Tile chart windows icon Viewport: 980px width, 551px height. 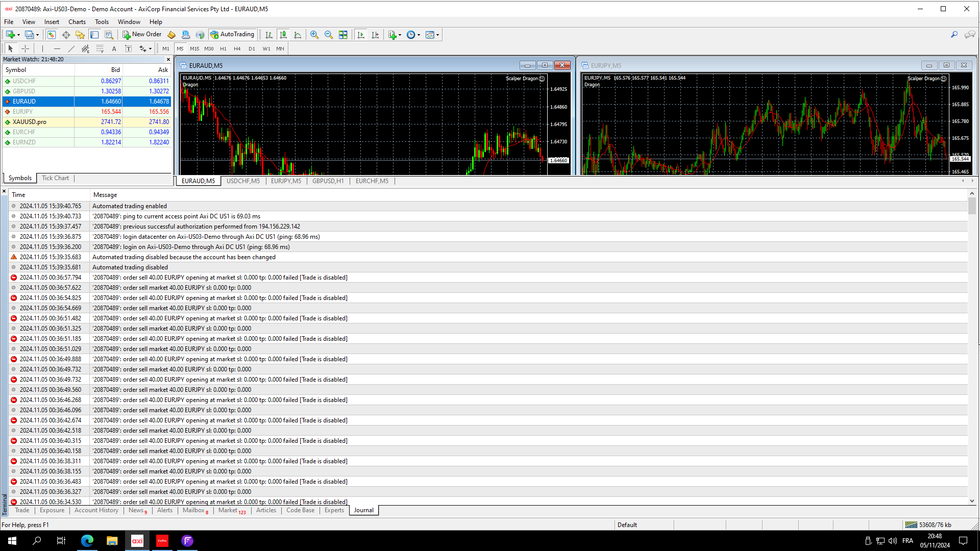point(343,35)
